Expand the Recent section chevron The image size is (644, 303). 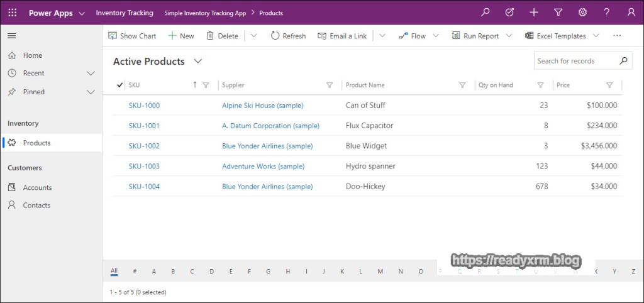tap(91, 74)
